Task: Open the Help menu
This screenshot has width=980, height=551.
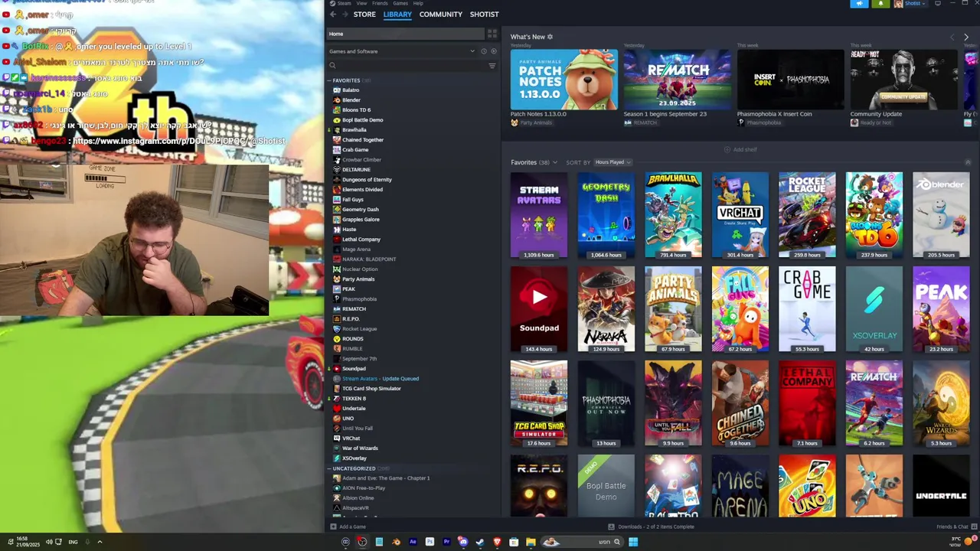Action: (418, 3)
